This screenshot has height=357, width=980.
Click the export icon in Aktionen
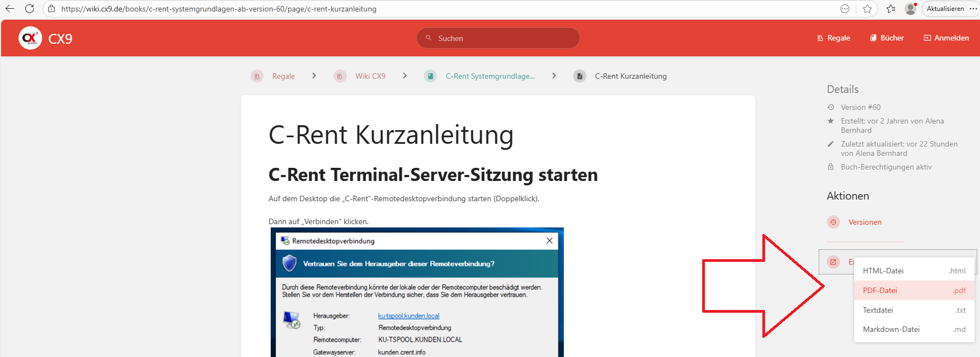[x=833, y=262]
